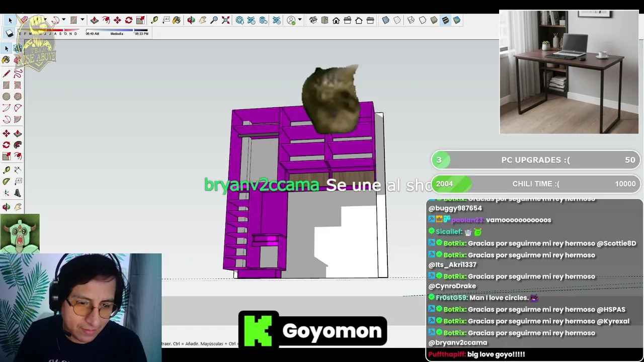
Task: Click the green monster avatar image
Action: click(x=20, y=233)
